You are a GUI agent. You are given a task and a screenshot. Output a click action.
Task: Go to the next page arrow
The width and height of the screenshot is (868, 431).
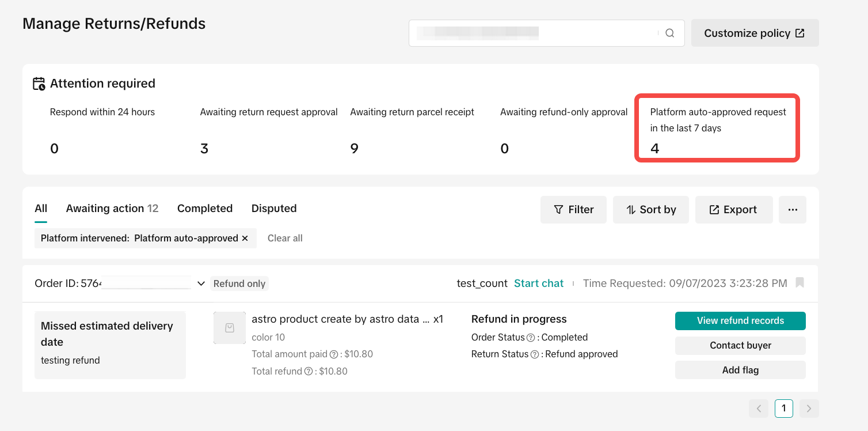pyautogui.click(x=809, y=409)
